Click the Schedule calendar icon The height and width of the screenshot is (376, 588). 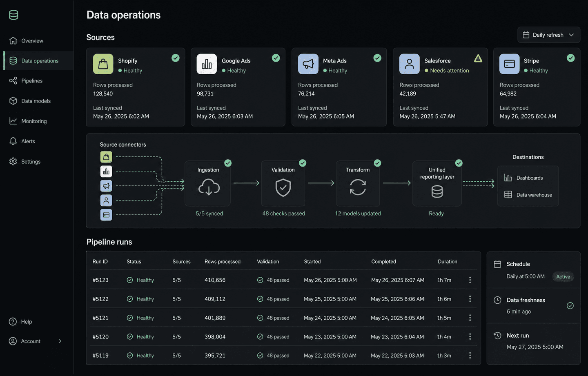tap(497, 264)
